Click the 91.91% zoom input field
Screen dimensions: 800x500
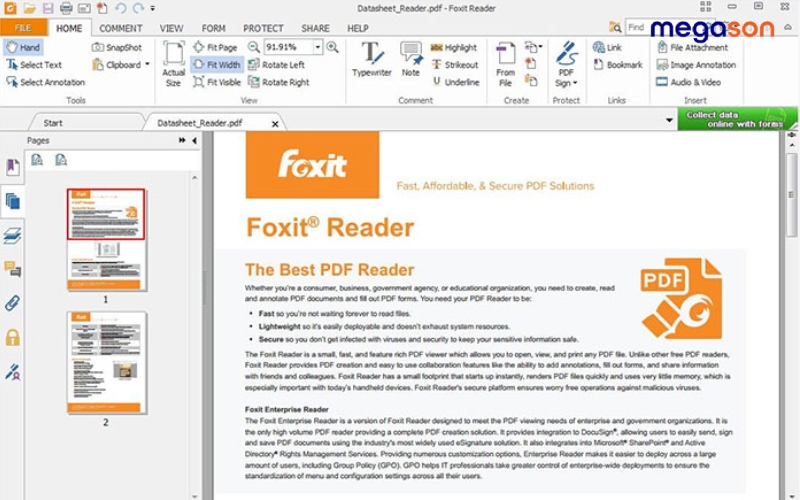point(288,47)
